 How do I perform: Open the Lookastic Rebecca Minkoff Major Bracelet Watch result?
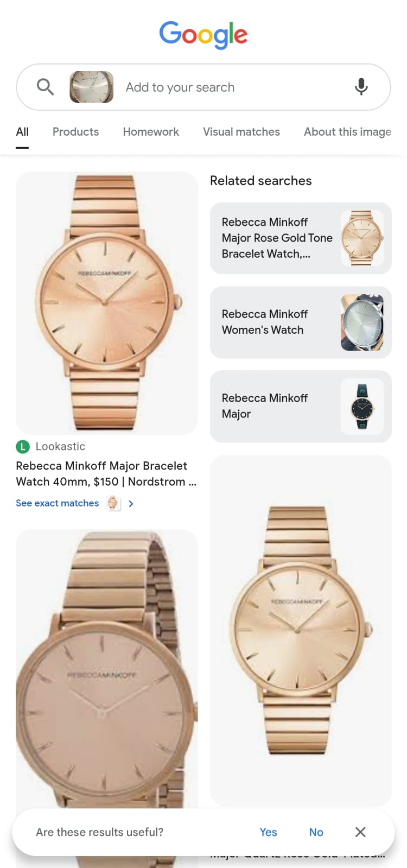(106, 473)
